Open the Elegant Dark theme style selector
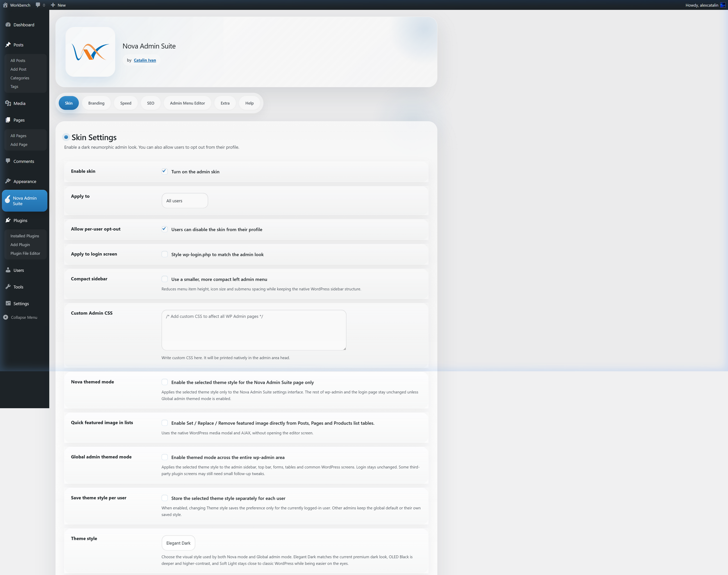This screenshot has height=575, width=728. point(178,543)
